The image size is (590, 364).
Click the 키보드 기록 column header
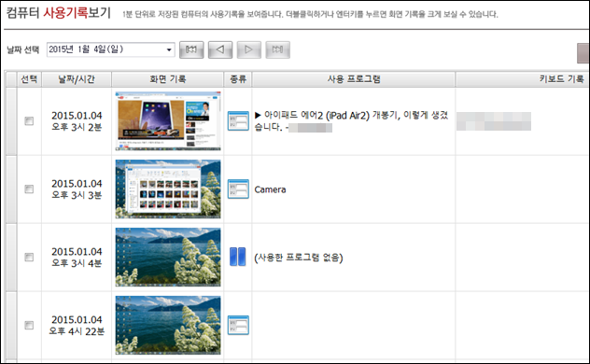523,79
